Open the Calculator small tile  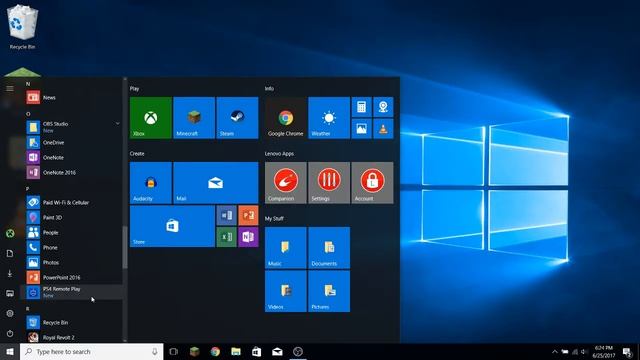pos(361,107)
